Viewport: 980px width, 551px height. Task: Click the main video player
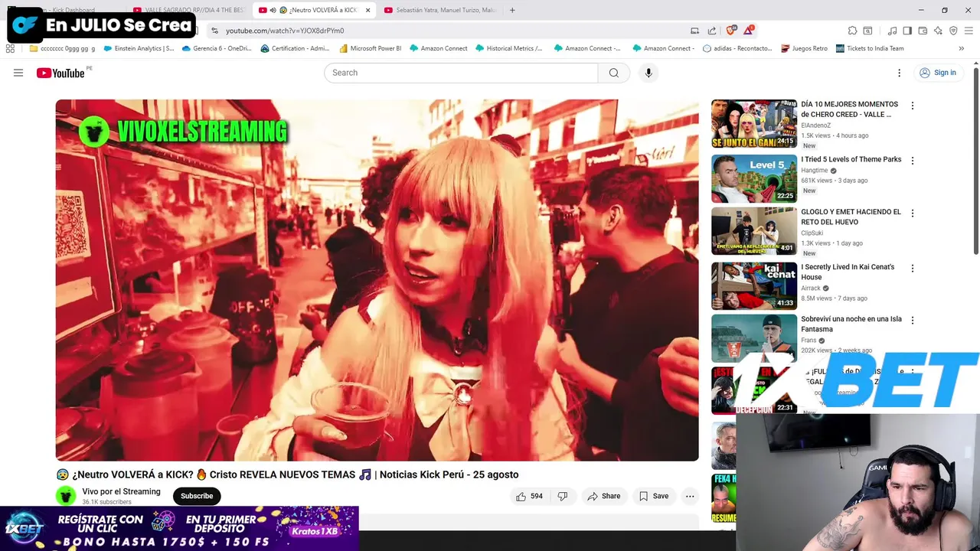click(377, 280)
